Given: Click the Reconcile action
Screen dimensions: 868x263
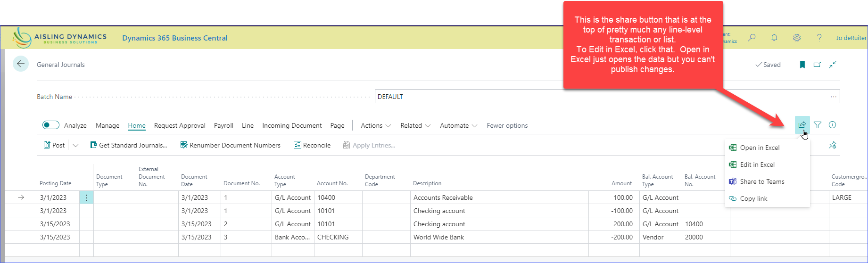Looking at the screenshot, I should [312, 145].
